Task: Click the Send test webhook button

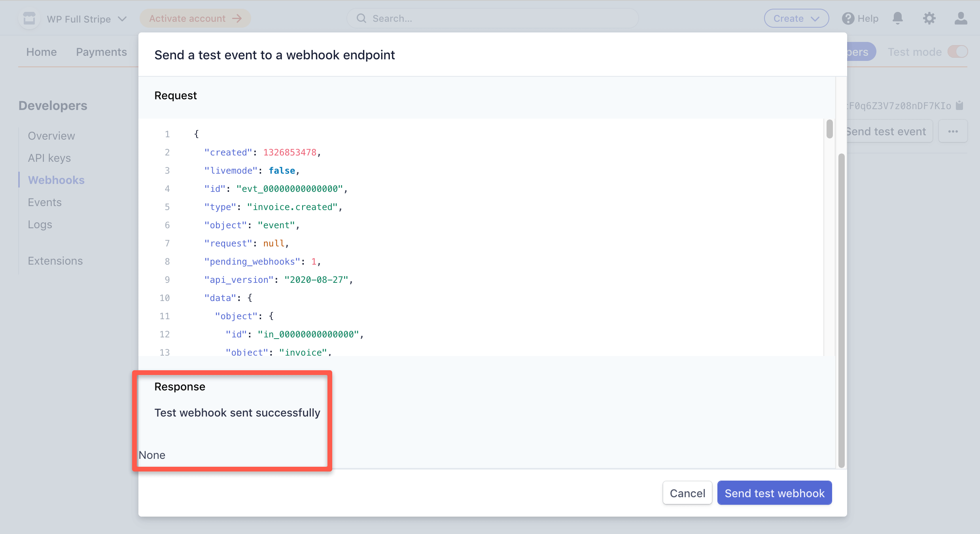Action: point(774,493)
